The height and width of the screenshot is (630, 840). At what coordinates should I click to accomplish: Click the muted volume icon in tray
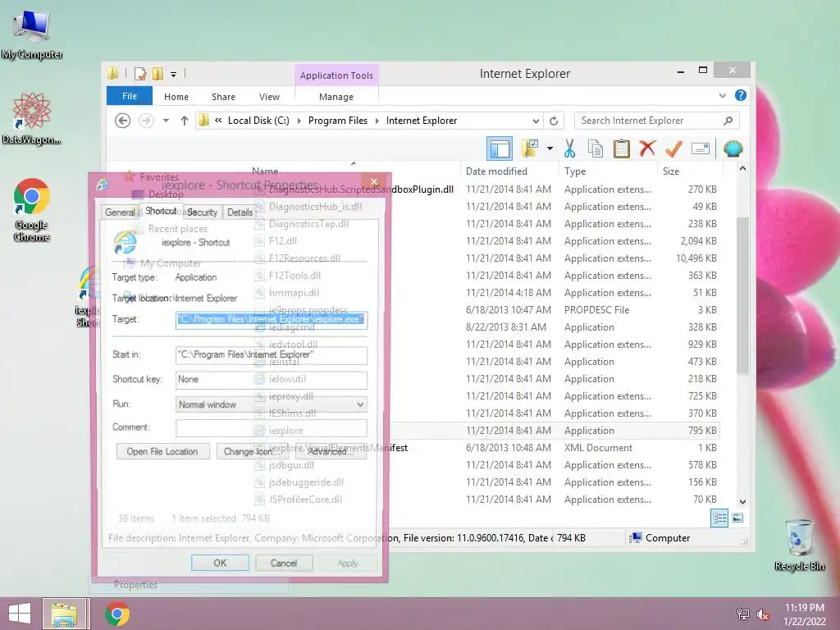point(763,614)
